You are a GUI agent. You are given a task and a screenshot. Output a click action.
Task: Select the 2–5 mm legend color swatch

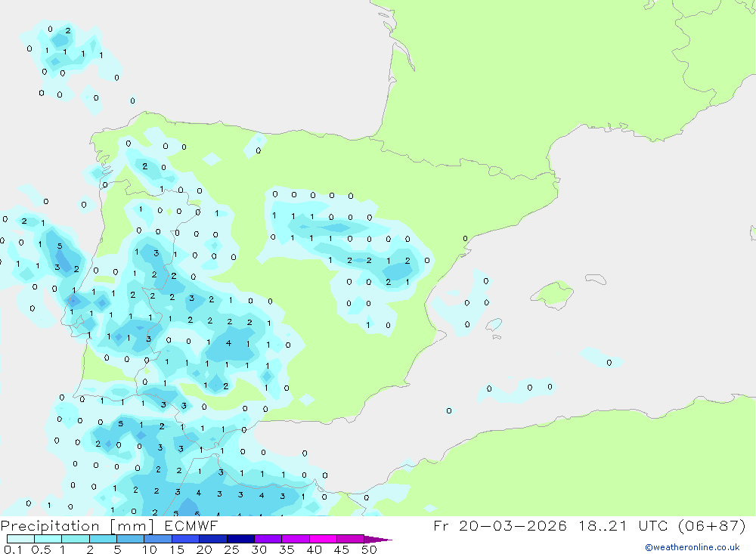pos(103,539)
